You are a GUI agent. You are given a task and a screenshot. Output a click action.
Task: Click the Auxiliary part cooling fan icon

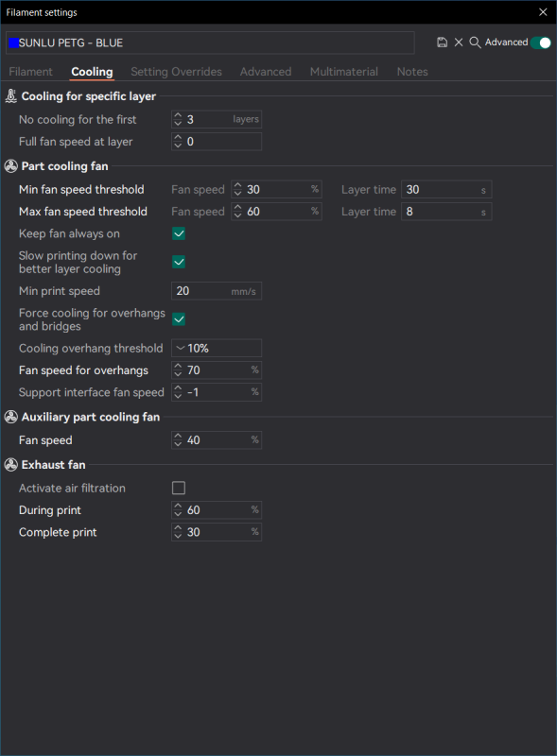[x=11, y=417]
